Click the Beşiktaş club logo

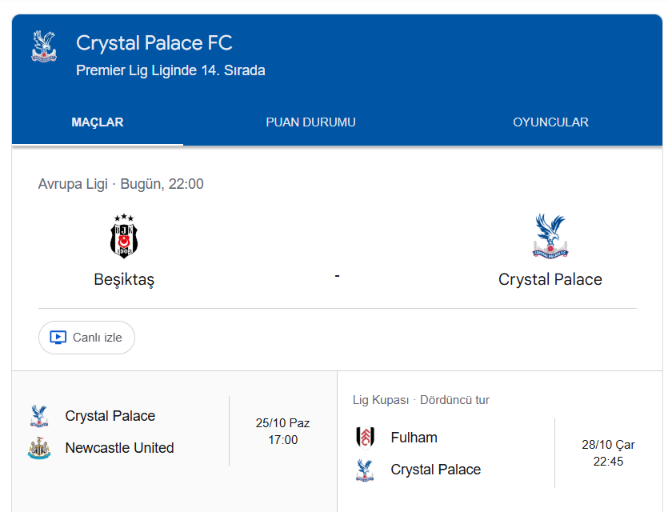(x=124, y=236)
